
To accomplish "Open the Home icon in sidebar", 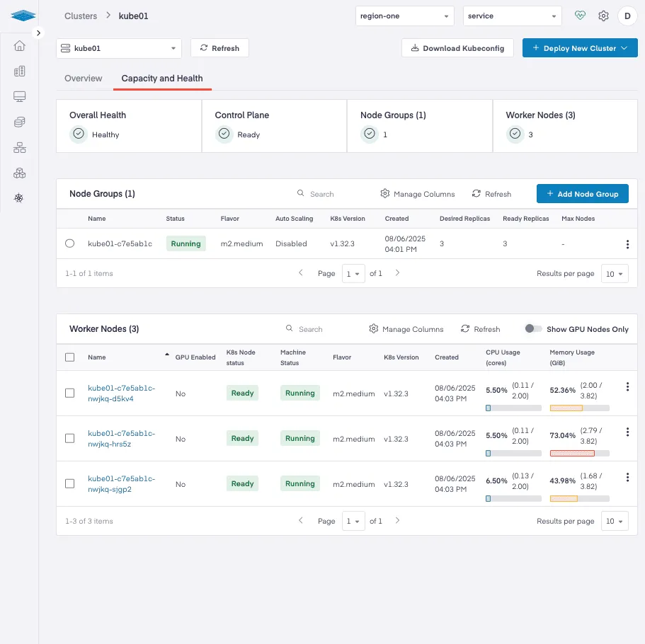I will click(19, 46).
